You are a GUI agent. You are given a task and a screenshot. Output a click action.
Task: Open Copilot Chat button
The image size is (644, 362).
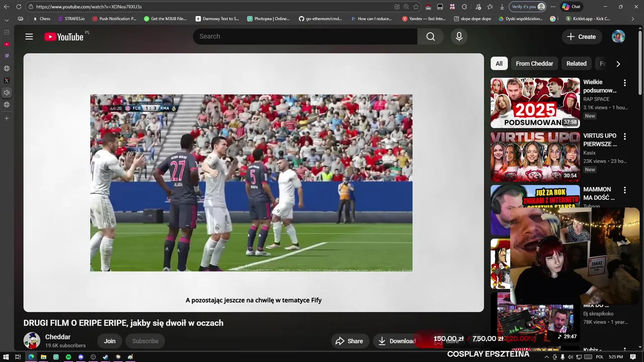pos(572,7)
